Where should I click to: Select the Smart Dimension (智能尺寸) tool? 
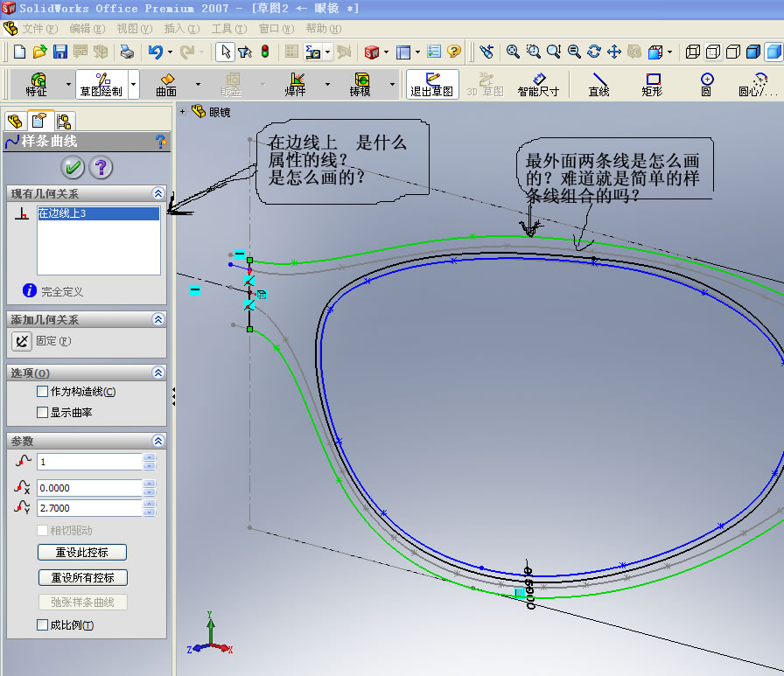[538, 84]
